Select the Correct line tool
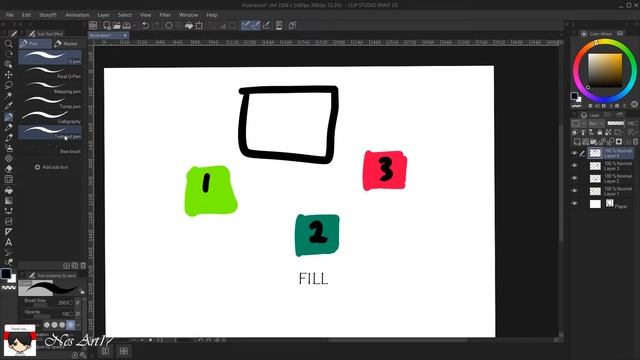The image size is (640, 360). click(8, 253)
